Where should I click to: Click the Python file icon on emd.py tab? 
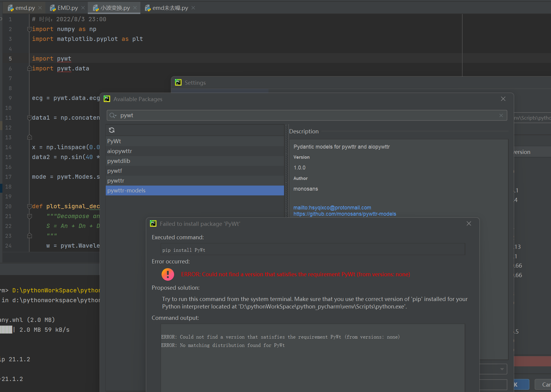(11, 8)
